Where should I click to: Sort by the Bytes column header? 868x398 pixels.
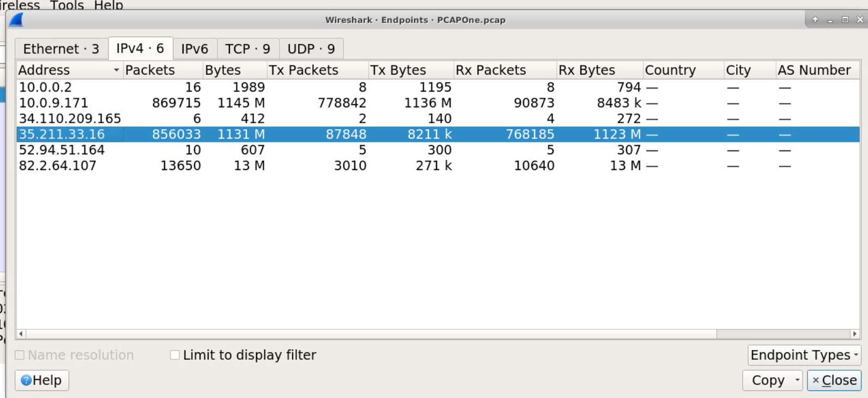click(x=235, y=70)
